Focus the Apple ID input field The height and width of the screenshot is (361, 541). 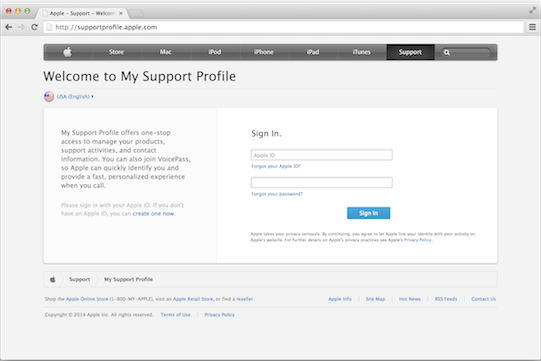click(x=322, y=155)
